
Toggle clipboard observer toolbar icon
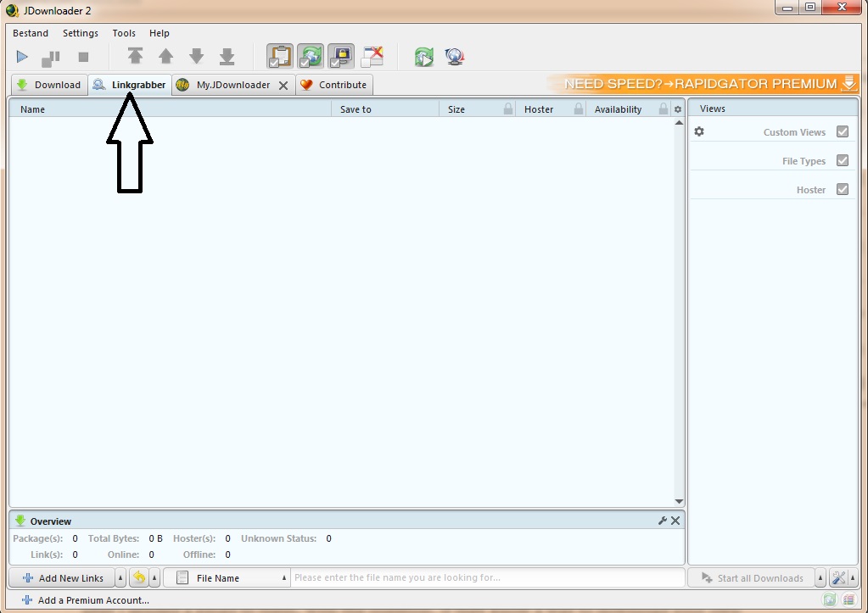[280, 57]
